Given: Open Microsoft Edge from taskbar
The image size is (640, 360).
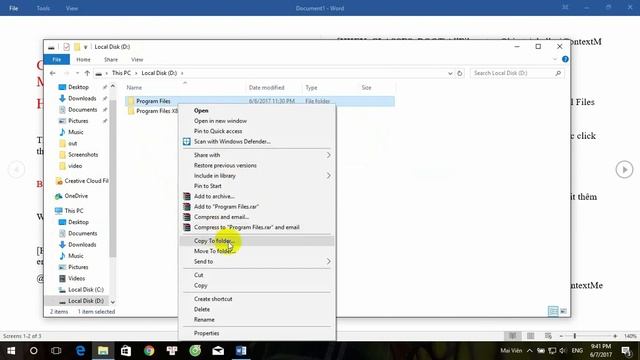Looking at the screenshot, I should (80, 351).
